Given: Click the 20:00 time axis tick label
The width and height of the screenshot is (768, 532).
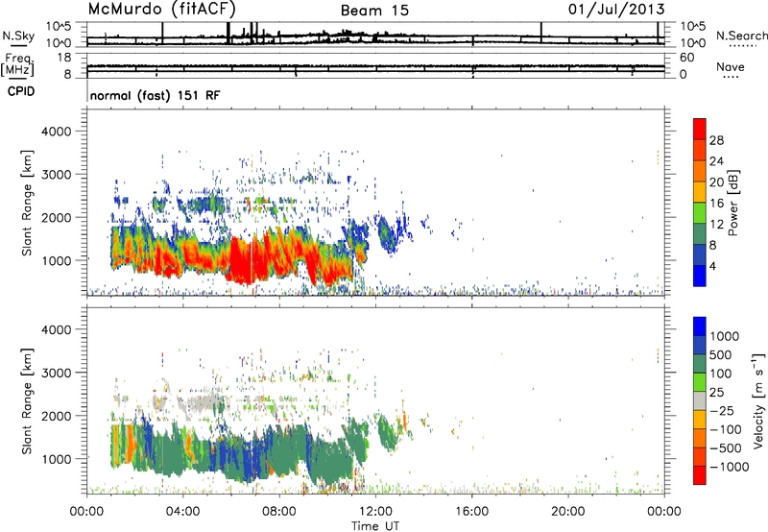Looking at the screenshot, I should [567, 512].
